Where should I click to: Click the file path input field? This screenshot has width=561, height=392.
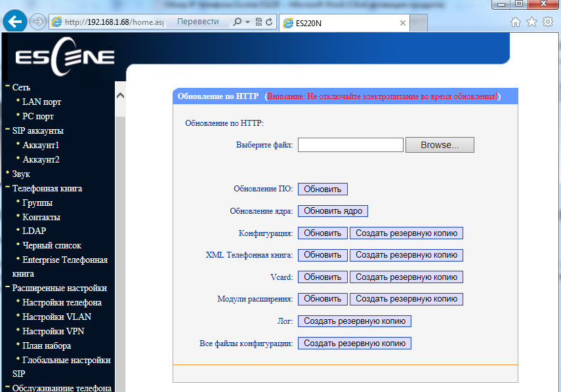350,145
